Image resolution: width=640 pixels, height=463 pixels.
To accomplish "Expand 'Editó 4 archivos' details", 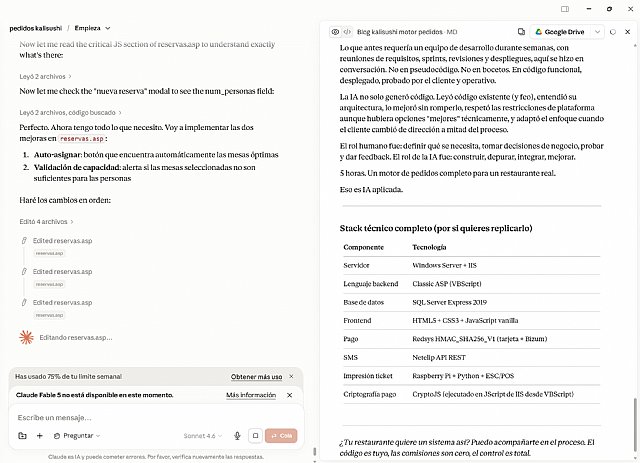I will coord(46,222).
